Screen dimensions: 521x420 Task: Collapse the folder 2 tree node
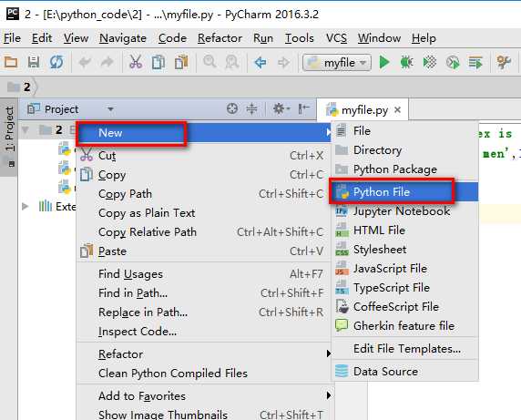pos(26,129)
